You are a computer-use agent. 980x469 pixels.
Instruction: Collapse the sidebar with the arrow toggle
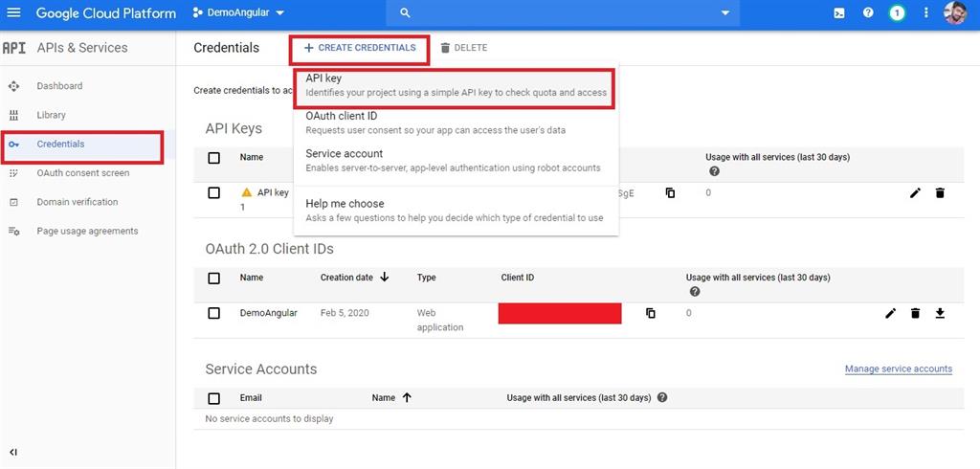coord(13,452)
